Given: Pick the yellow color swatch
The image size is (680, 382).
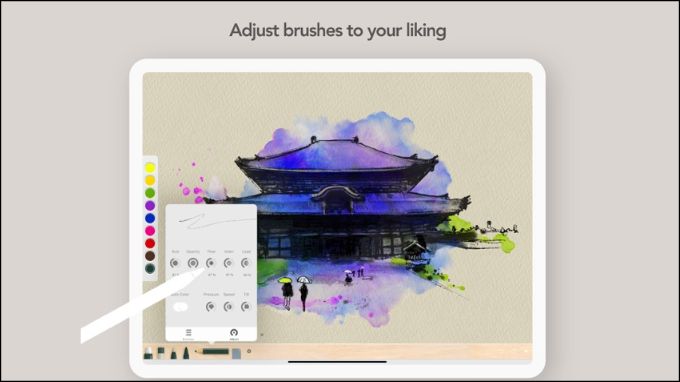Looking at the screenshot, I should 150,168.
